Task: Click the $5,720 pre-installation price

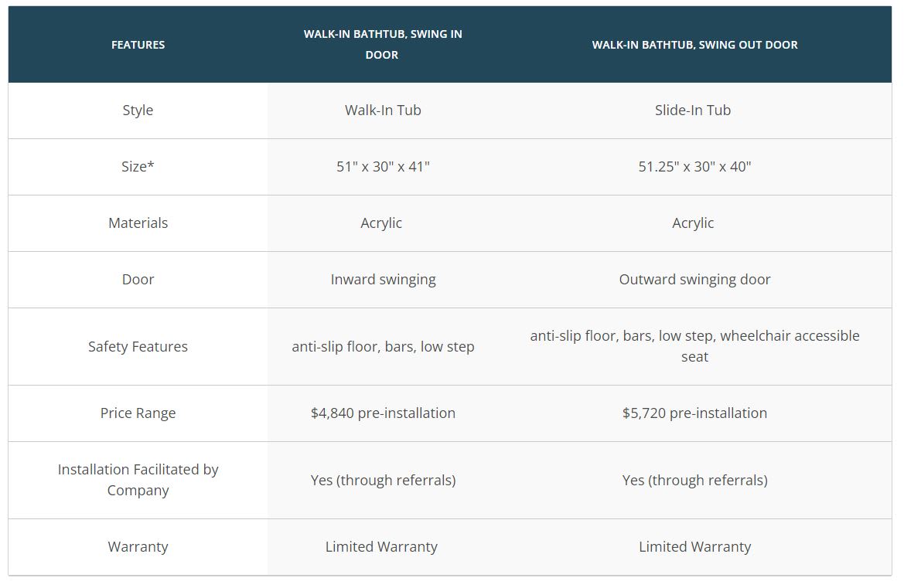Action: pyautogui.click(x=694, y=413)
